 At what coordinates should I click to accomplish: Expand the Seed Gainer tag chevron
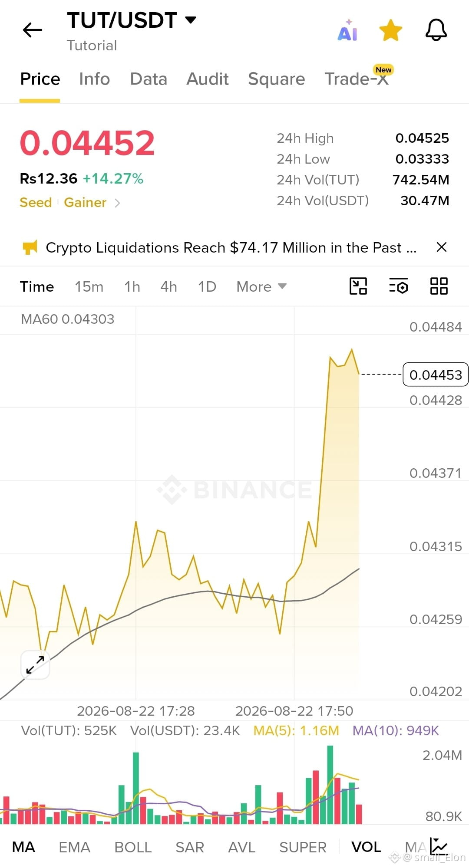[117, 203]
